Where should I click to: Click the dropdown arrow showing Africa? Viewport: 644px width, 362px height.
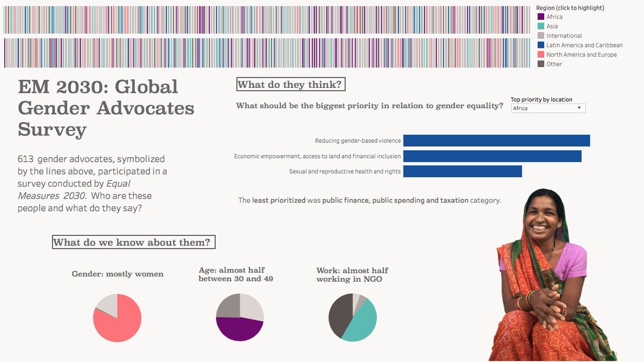580,108
